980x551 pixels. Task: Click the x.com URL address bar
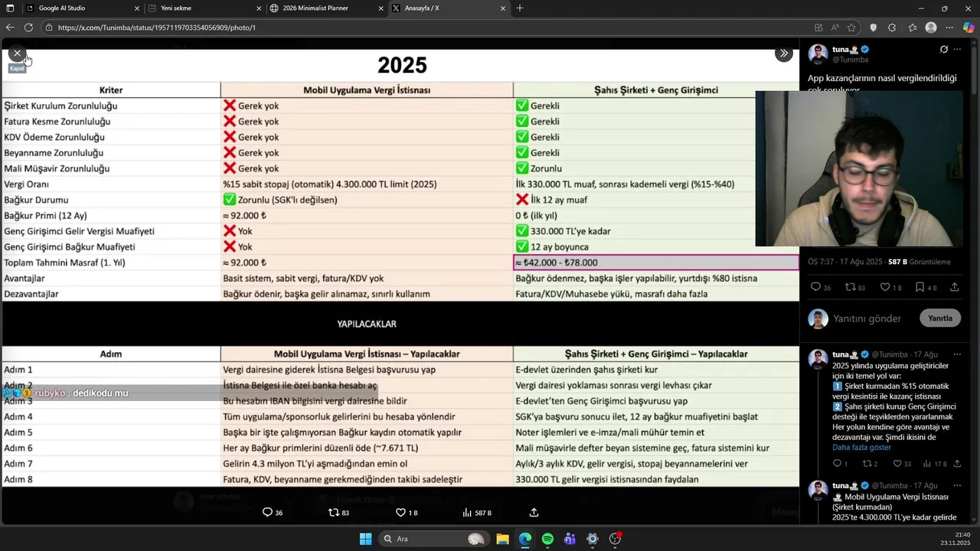[x=429, y=28]
